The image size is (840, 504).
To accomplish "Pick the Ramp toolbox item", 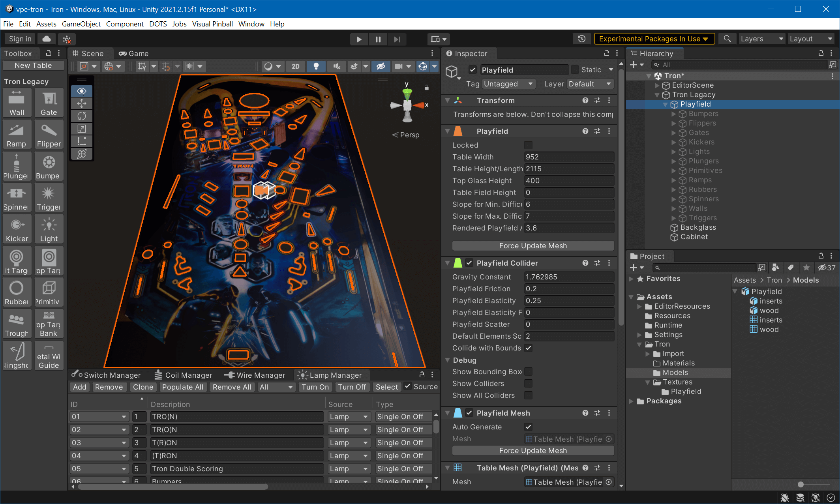I will click(x=17, y=135).
